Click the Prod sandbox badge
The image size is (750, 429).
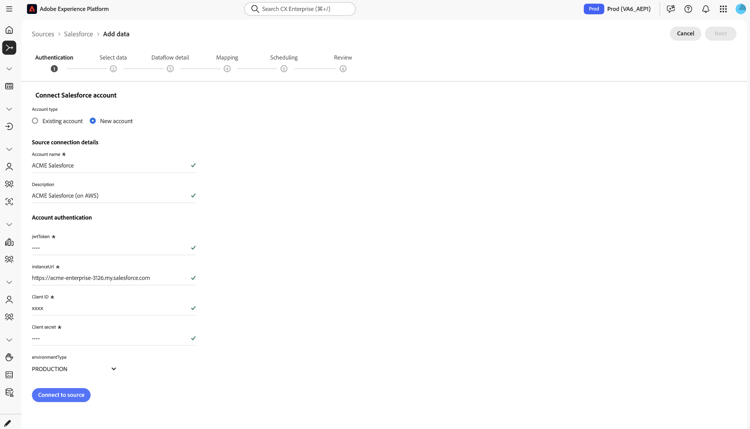[594, 9]
